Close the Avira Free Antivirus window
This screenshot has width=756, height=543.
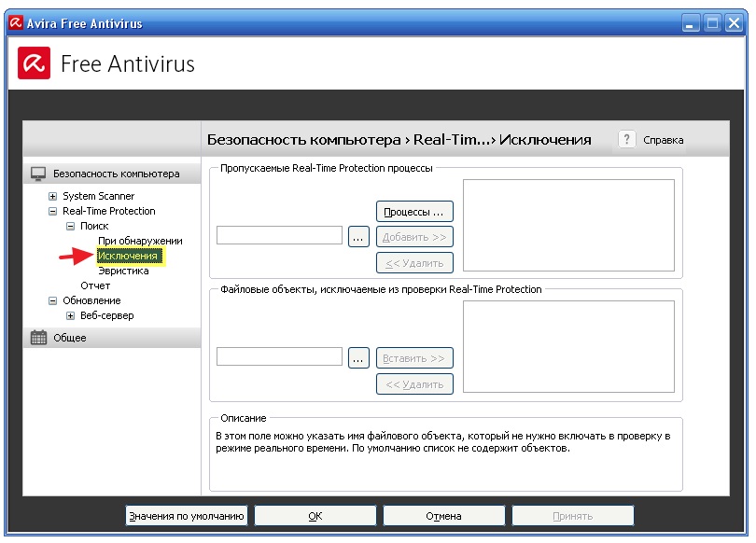point(735,23)
